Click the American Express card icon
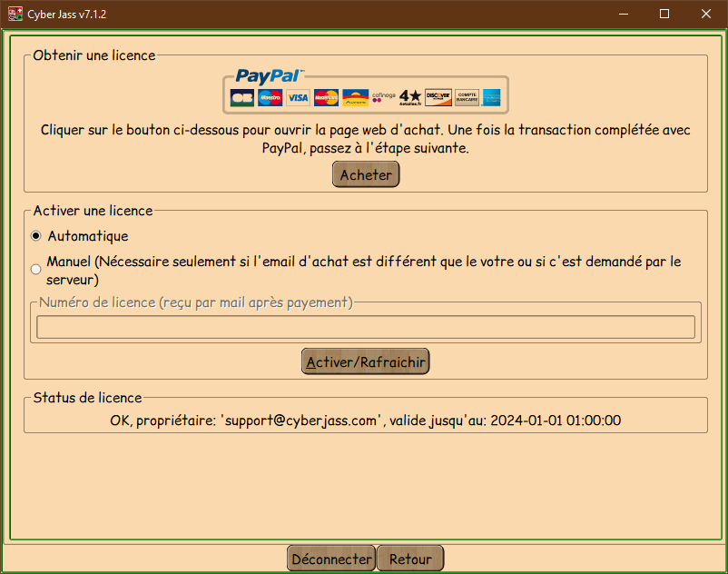This screenshot has height=574, width=728. click(492, 97)
